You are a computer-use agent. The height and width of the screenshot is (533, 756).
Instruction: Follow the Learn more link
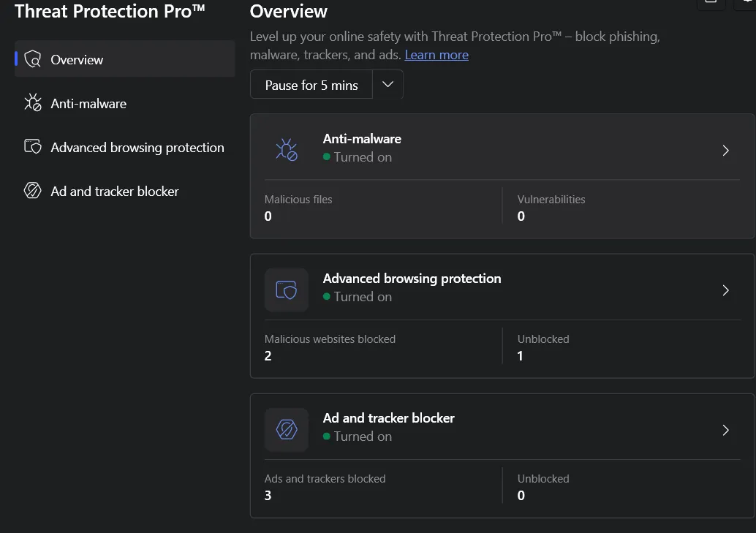point(436,55)
